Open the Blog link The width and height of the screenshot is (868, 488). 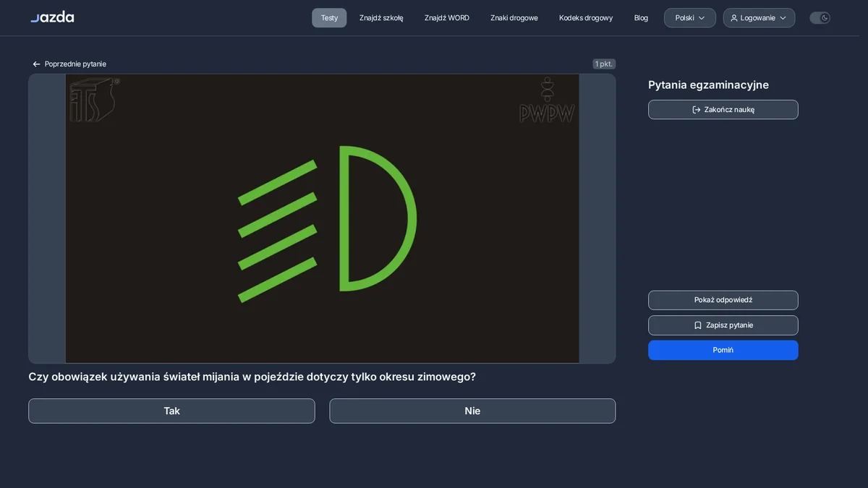[x=641, y=18]
